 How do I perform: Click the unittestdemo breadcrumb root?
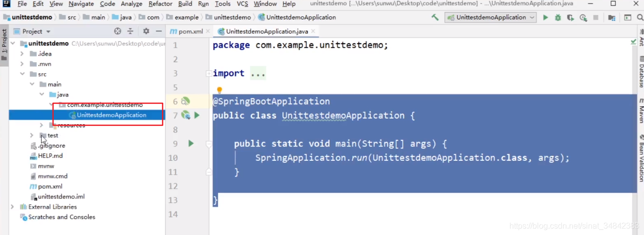click(x=27, y=17)
